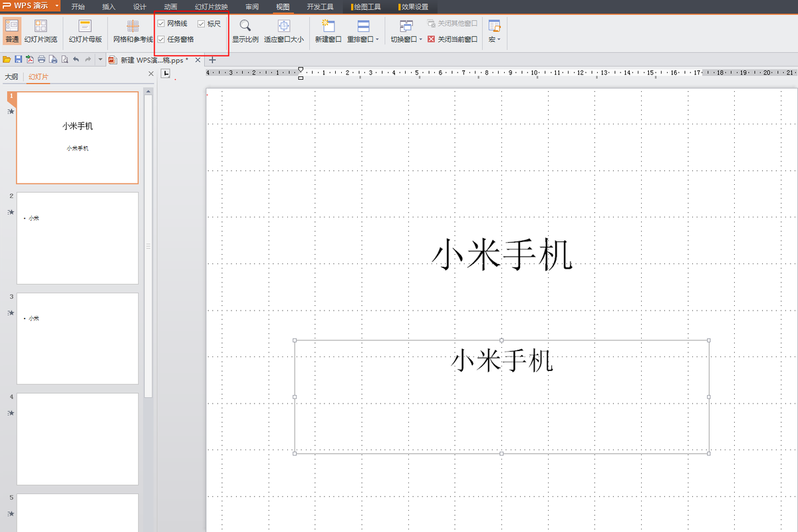Select slide 4 thumbnail
798x532 pixels.
pos(77,439)
